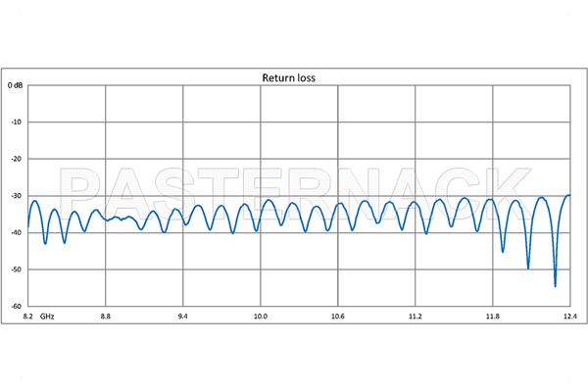Click the 8.2 frequency axis label
This screenshot has height=392, width=588.
tap(28, 318)
